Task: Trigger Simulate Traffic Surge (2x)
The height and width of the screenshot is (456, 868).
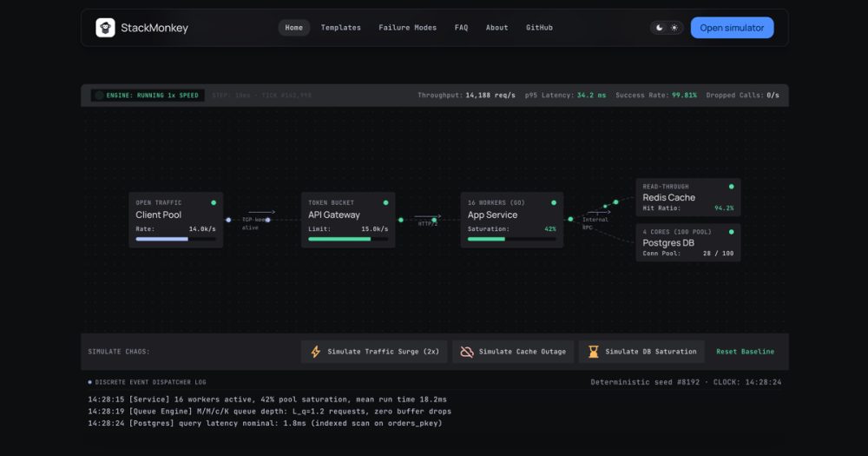Action: pos(374,352)
